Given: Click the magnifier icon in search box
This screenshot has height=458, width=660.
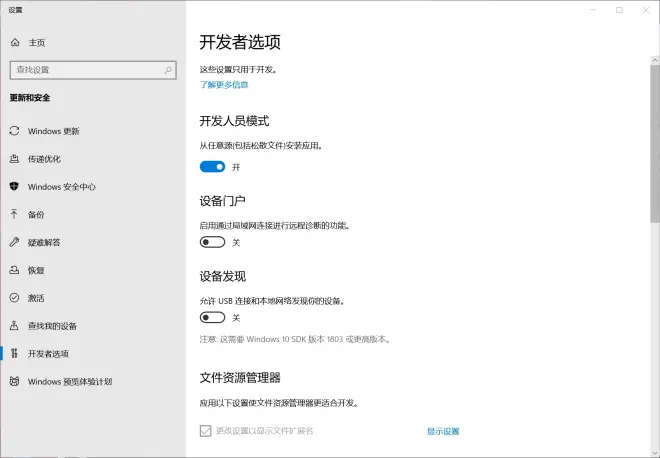Looking at the screenshot, I should 168,70.
